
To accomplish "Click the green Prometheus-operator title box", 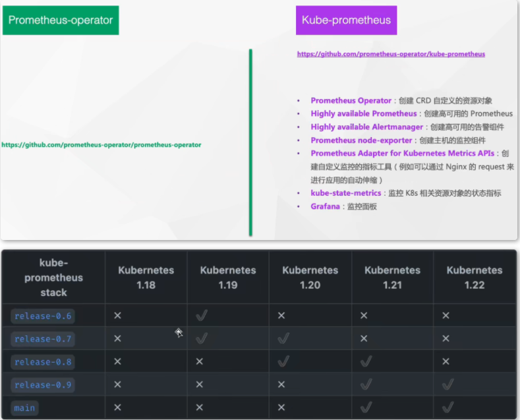I will tap(61, 20).
